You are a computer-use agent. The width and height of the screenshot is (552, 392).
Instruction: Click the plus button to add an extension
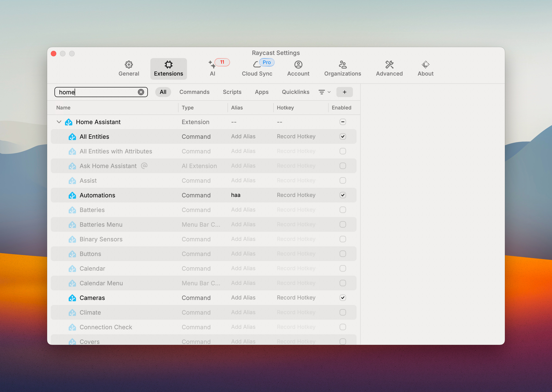(x=344, y=92)
